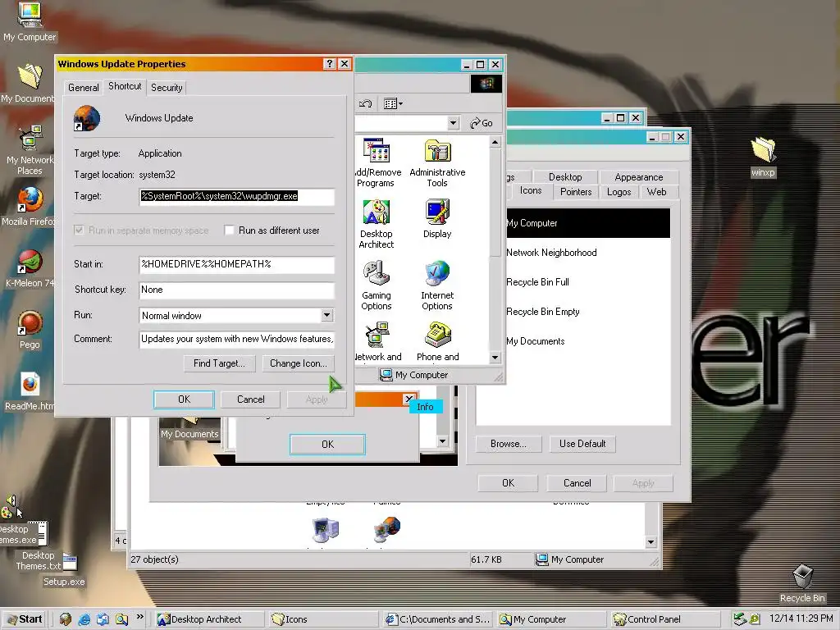Click OK in the Info dialog
The height and width of the screenshot is (630, 840).
tap(327, 444)
